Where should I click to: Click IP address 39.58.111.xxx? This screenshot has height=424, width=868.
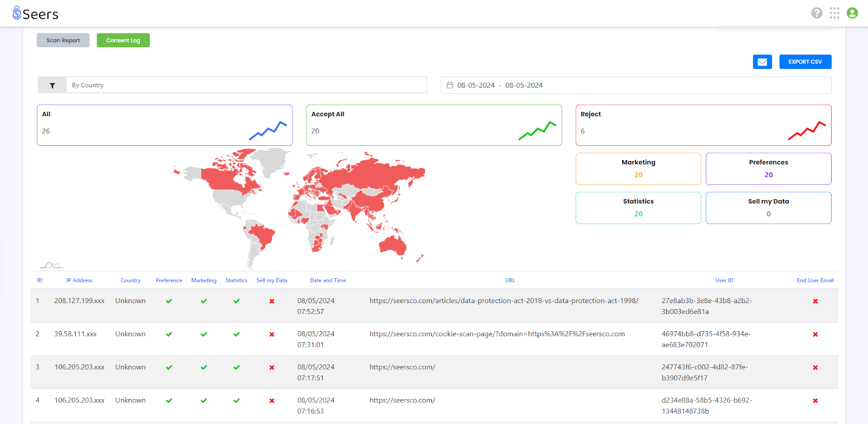[x=75, y=334]
